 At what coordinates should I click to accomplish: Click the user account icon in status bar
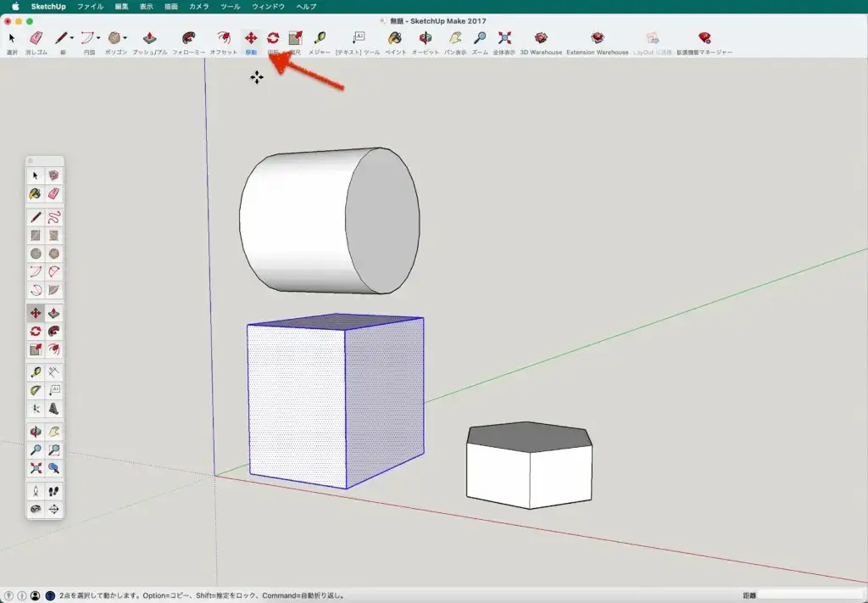36,596
